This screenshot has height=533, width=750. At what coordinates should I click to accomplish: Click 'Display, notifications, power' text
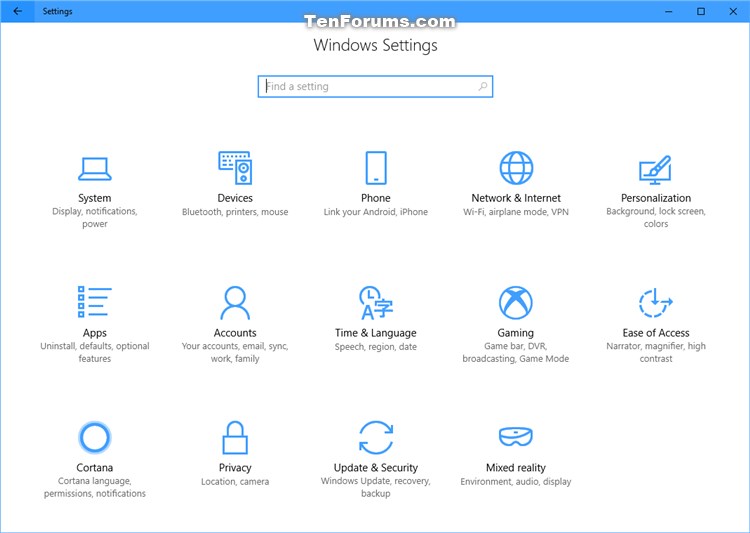[95, 218]
